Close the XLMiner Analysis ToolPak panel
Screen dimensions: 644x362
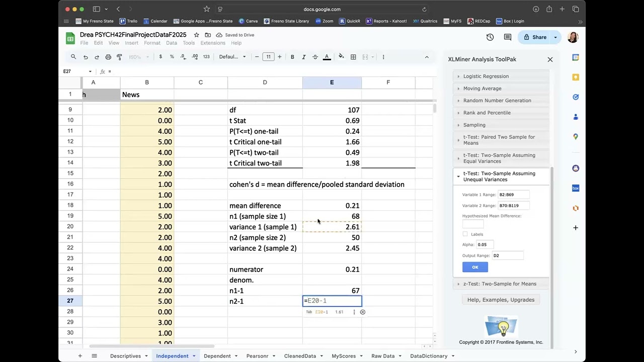point(550,59)
